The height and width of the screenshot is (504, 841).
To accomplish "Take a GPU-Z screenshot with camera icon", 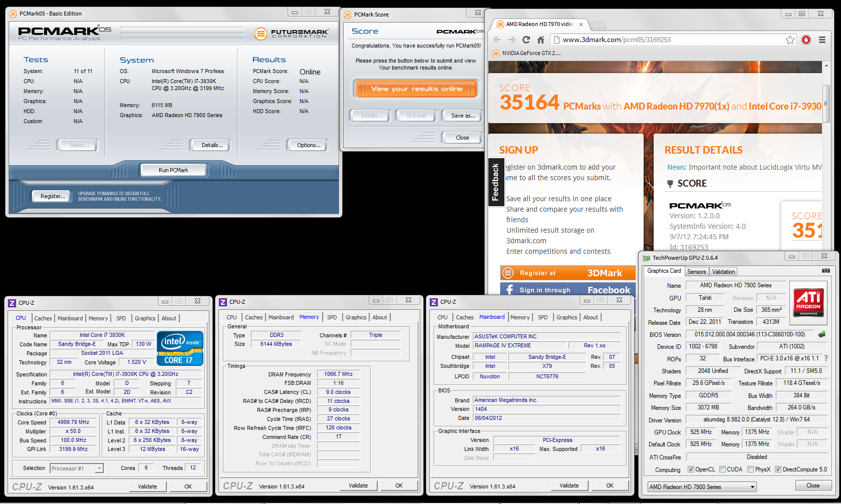I will tap(825, 271).
